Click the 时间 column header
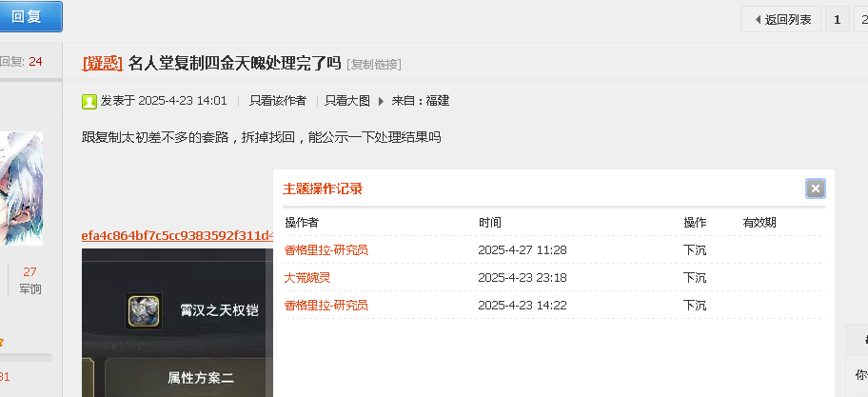The image size is (868, 397). click(x=490, y=223)
